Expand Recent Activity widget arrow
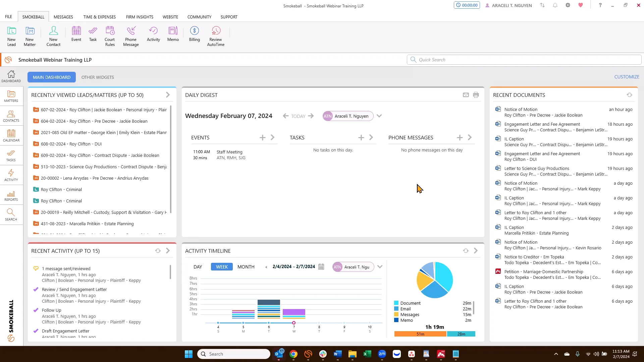Screen dimensions: 644x362 click(168, 251)
